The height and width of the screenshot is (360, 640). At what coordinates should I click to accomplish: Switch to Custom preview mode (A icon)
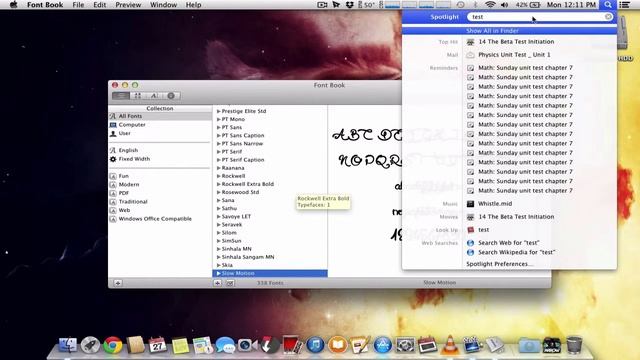154,96
